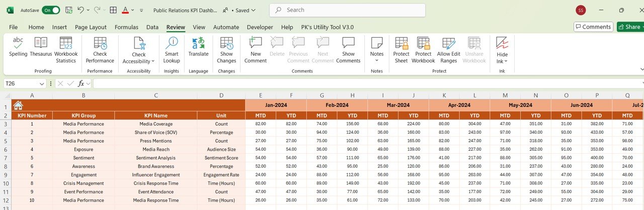
Task: Select the Media Coverage cell
Action: 156,124
